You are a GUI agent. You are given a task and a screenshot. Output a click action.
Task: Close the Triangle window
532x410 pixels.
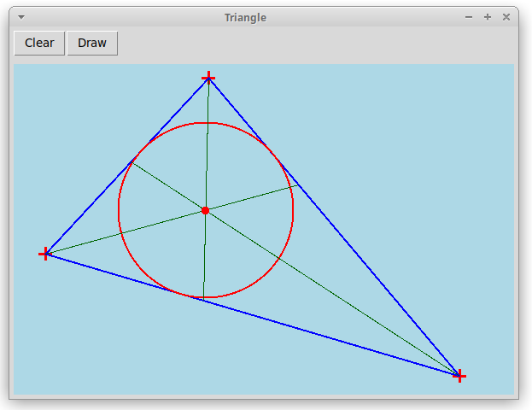[506, 17]
